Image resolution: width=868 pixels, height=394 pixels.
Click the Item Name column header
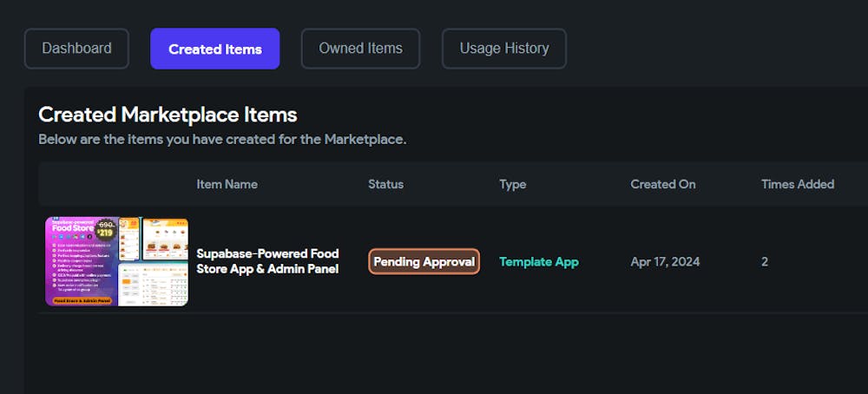(227, 184)
